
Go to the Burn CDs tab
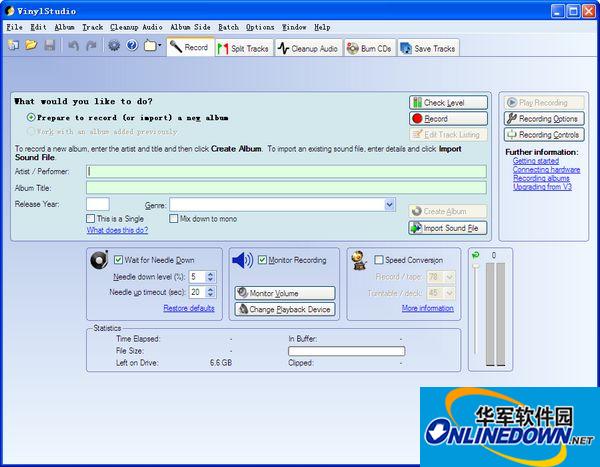click(x=370, y=48)
